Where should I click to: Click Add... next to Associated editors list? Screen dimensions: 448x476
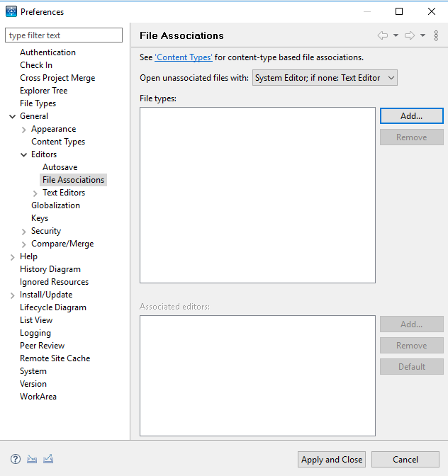point(412,324)
